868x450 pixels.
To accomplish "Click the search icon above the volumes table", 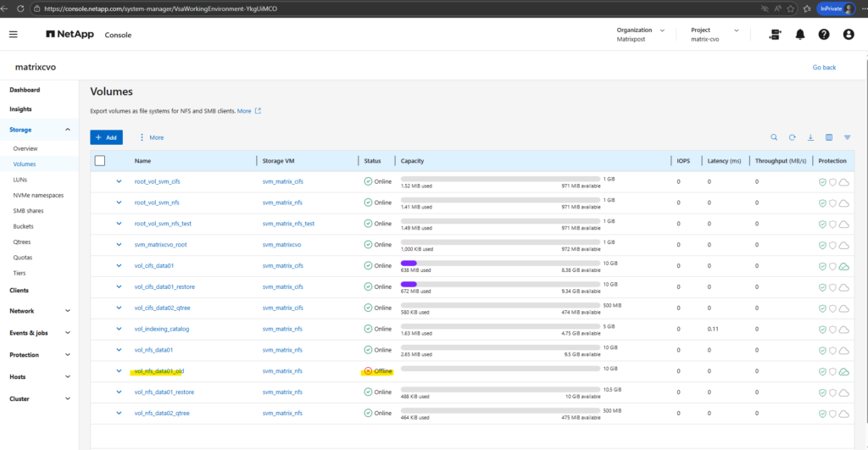I will pos(774,137).
